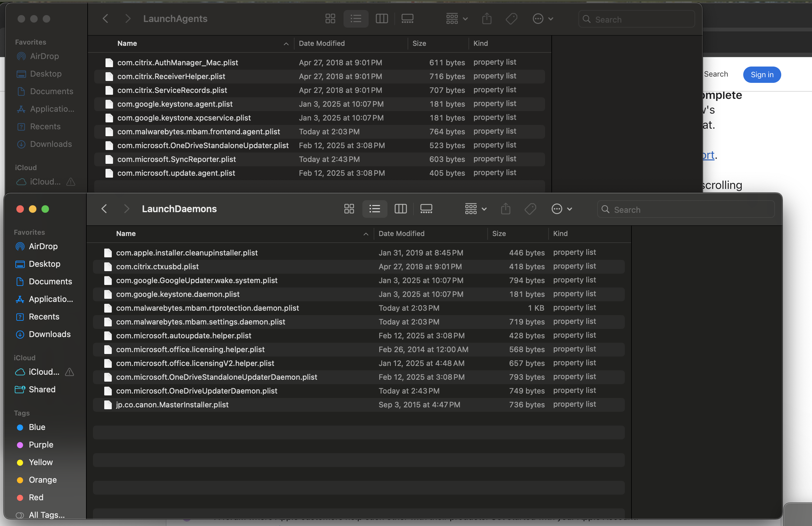Viewport: 812px width, 526px height.
Task: Switch LaunchDaemons window to column view
Action: click(400, 209)
